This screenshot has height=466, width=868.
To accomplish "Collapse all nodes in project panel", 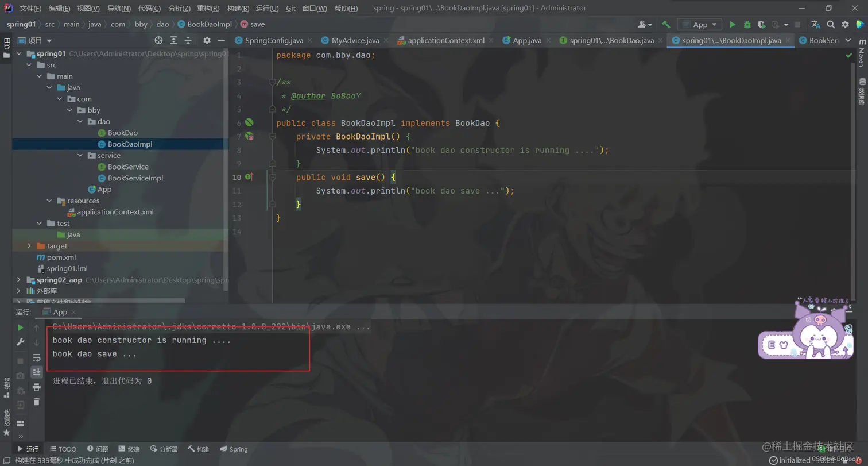I will coord(188,40).
